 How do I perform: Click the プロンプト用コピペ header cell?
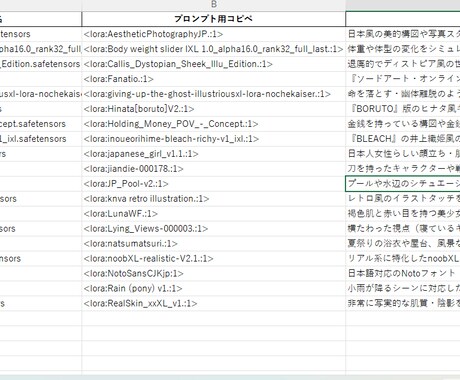[x=214, y=19]
